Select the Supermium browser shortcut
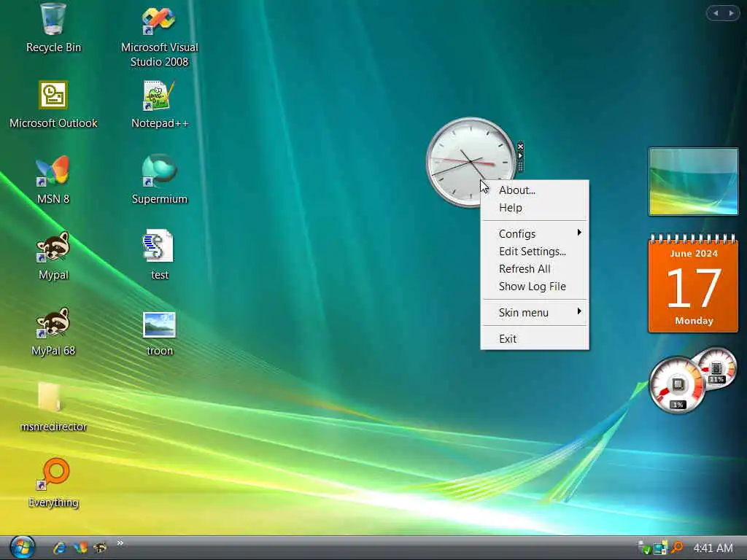This screenshot has width=747, height=560. tap(159, 179)
